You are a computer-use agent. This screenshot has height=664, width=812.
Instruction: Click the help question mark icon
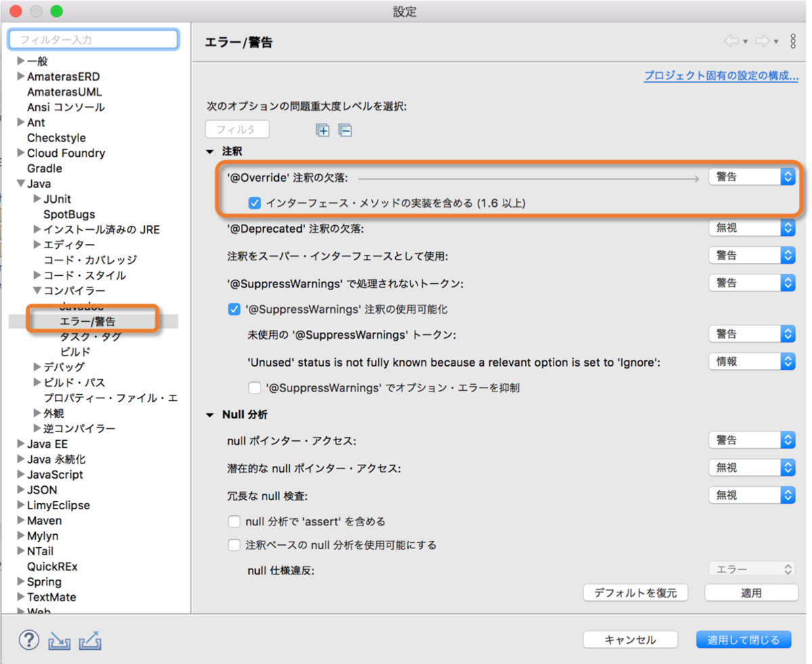(28, 639)
